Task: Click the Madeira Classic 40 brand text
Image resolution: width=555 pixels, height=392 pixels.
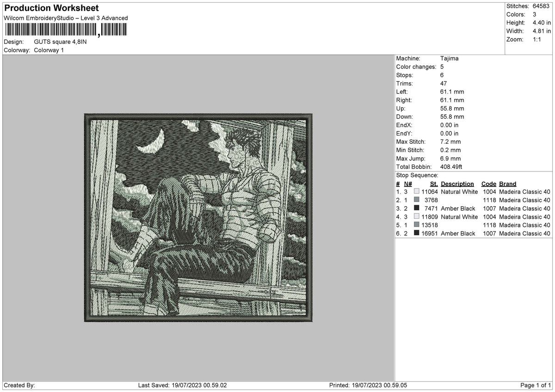Action: 524,191
